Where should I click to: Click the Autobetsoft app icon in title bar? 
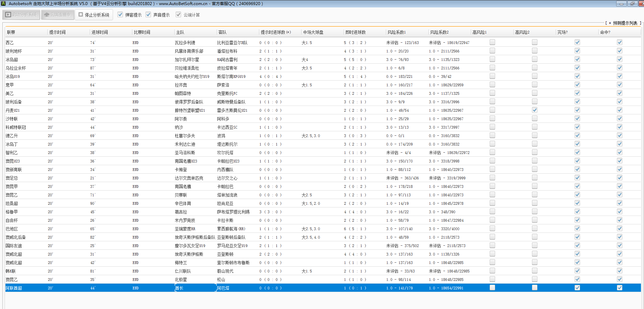coord(3,3)
